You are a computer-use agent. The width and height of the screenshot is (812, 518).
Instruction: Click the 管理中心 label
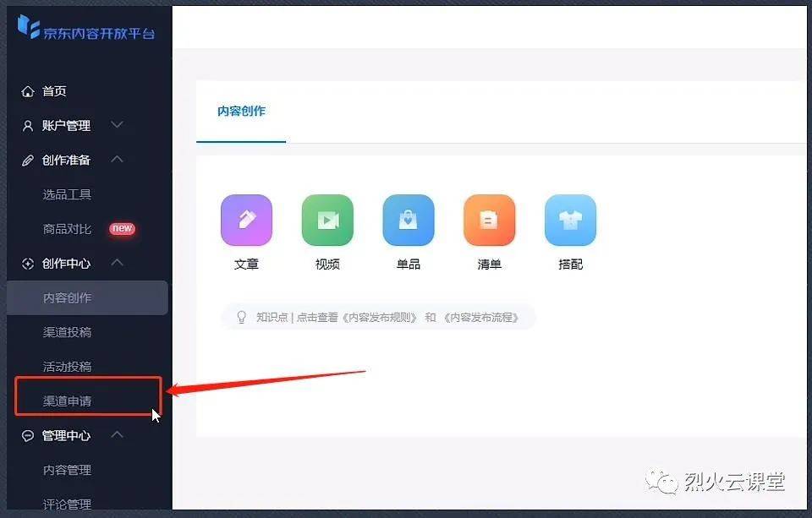[x=66, y=436]
